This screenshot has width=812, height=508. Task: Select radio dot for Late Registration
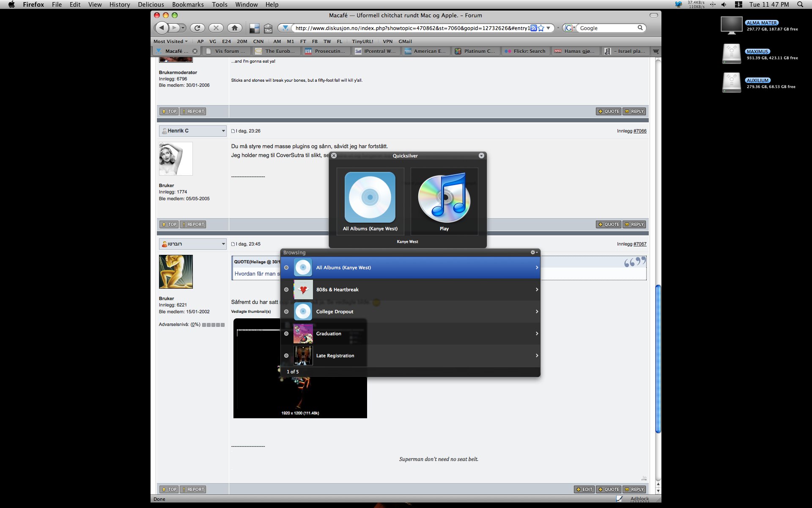286,356
